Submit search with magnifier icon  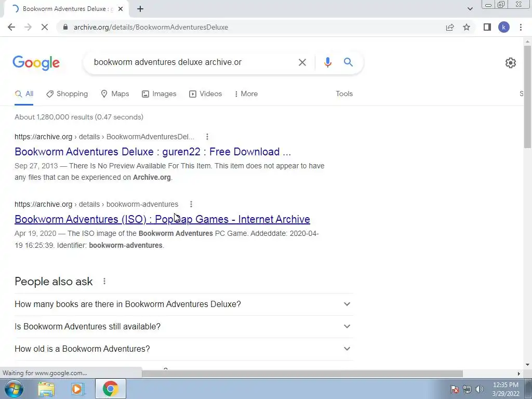(x=348, y=62)
